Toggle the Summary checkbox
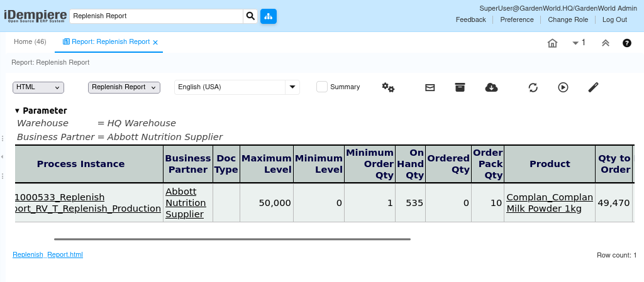The image size is (644, 282). (322, 87)
